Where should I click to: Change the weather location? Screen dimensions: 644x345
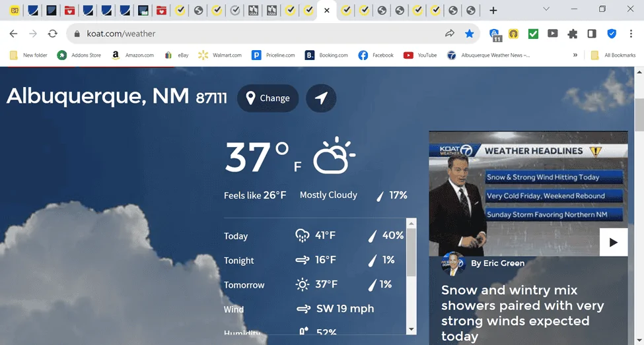tap(268, 98)
